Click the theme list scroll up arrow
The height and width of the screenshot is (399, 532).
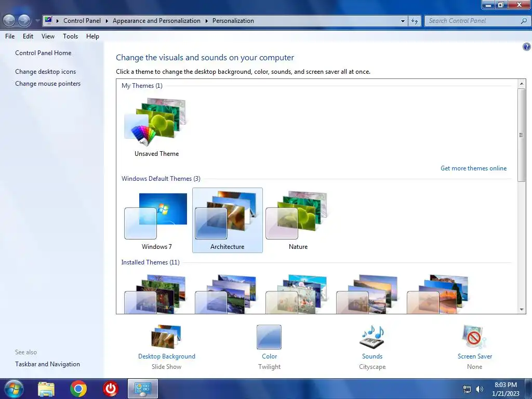tap(522, 84)
